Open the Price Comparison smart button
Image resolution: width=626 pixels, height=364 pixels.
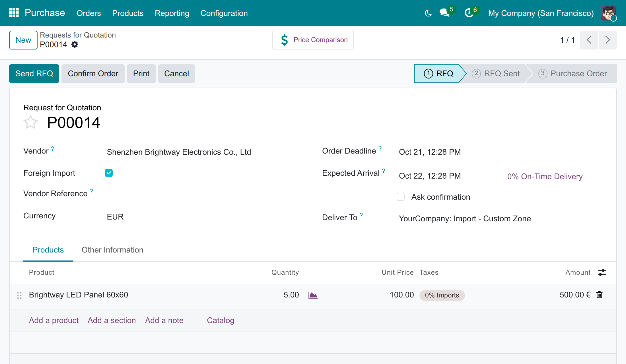point(313,40)
